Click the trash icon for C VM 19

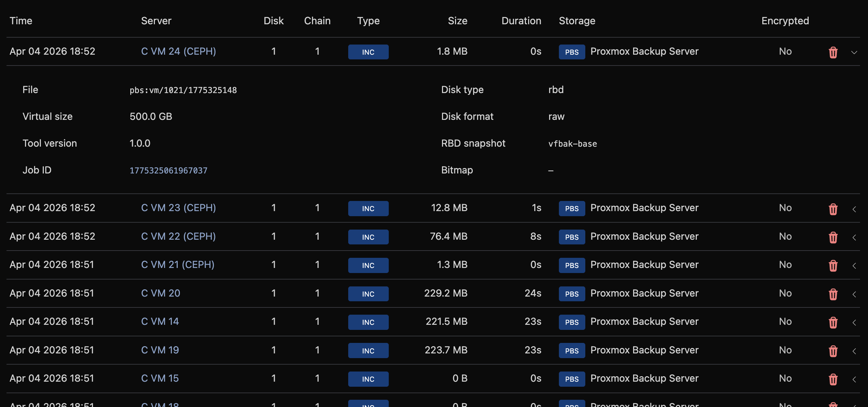pyautogui.click(x=833, y=351)
